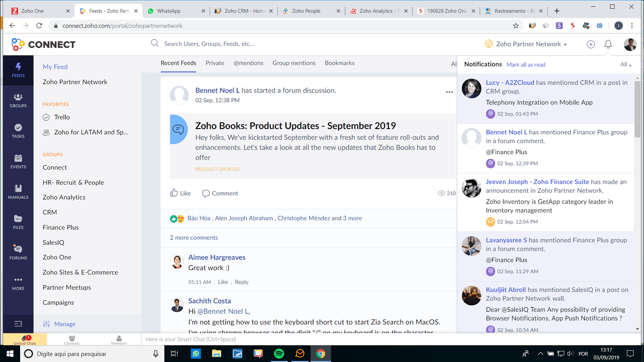Open Channels in bottom chat bar

(72, 340)
